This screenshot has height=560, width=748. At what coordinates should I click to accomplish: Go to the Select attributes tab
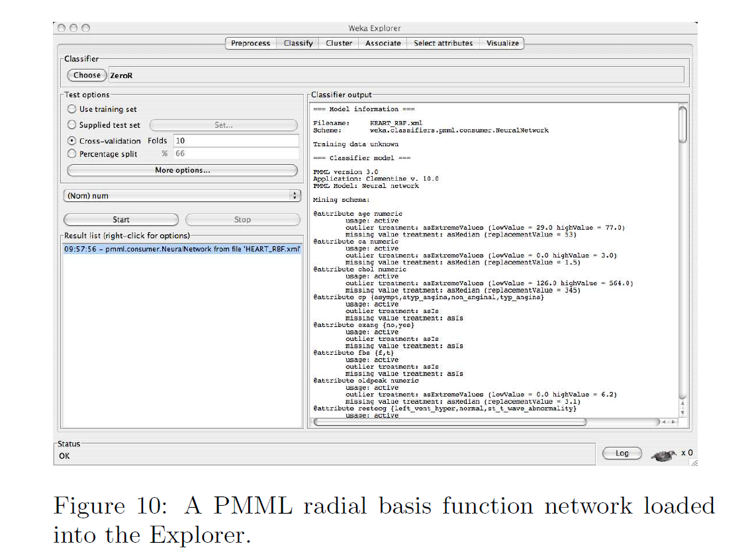[443, 43]
